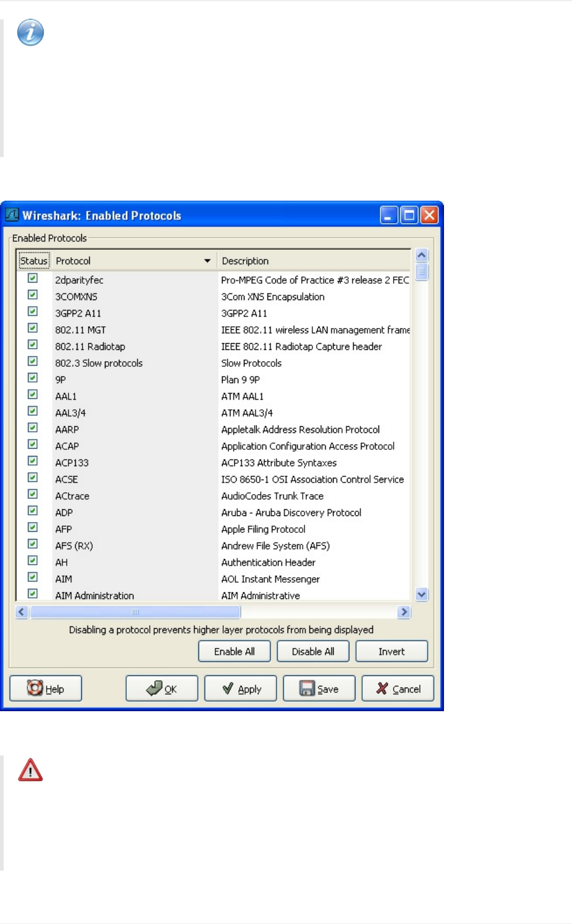The width and height of the screenshot is (572, 924).
Task: Uncheck the 9P protocol checkbox
Action: (x=33, y=378)
